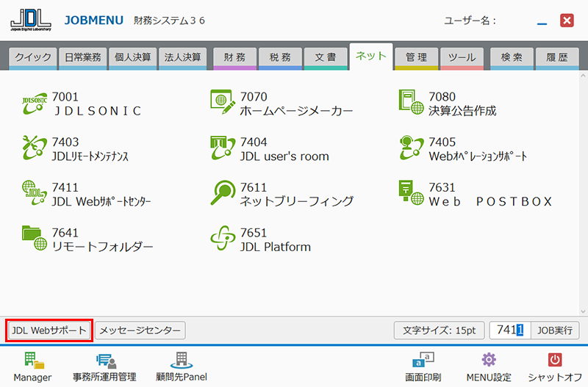588x387 pixels.
Task: Launch the 7611 ネットブリーフィング icon
Action: click(x=223, y=193)
